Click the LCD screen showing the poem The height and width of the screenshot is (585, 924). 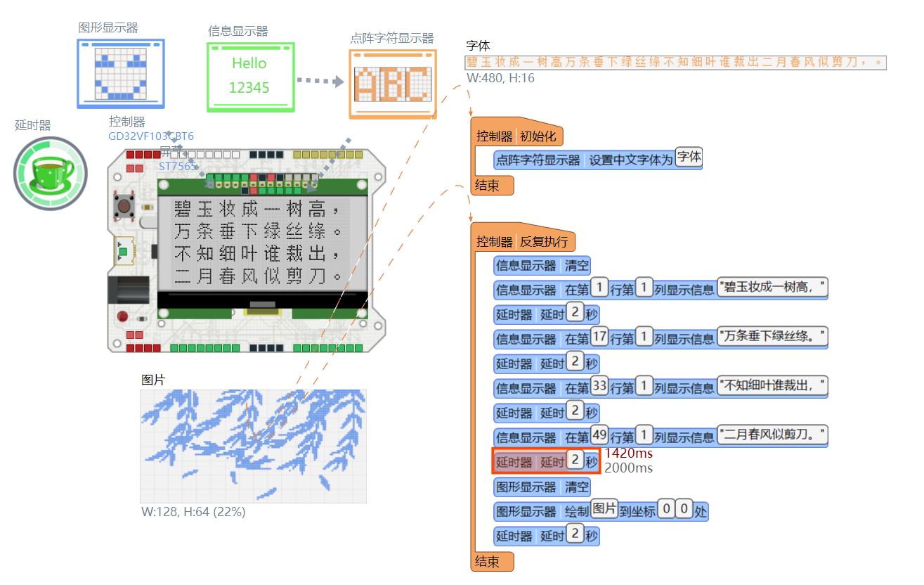tap(263, 243)
